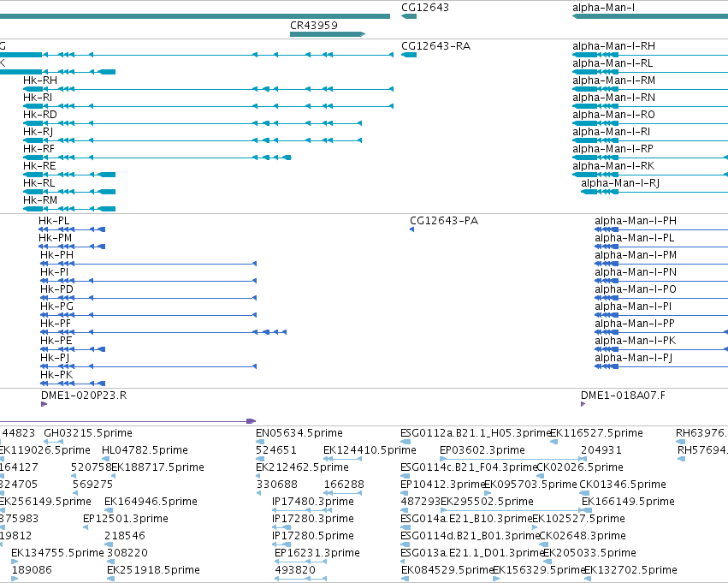The width and height of the screenshot is (728, 583).
Task: Select the EN05634.5prime EST label
Action: [299, 433]
